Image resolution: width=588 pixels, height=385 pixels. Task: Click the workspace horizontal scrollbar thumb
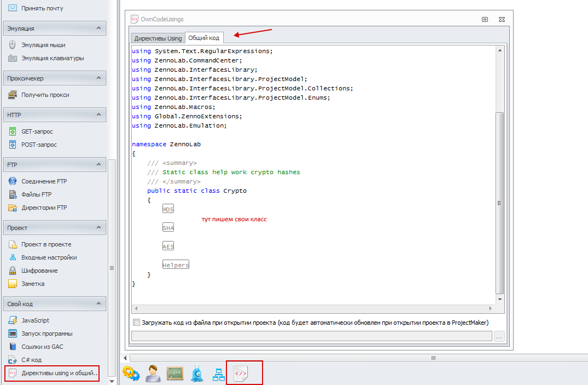click(x=358, y=358)
